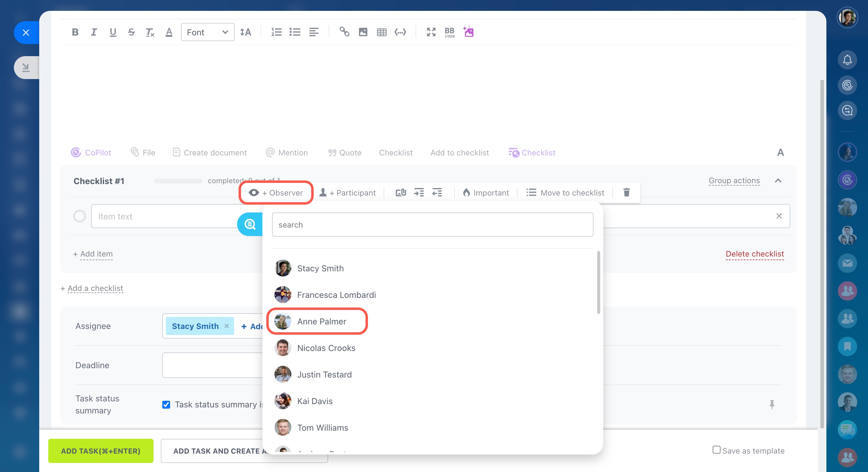Image resolution: width=868 pixels, height=472 pixels.
Task: Click the strikethrough formatting icon
Action: pyautogui.click(x=131, y=32)
